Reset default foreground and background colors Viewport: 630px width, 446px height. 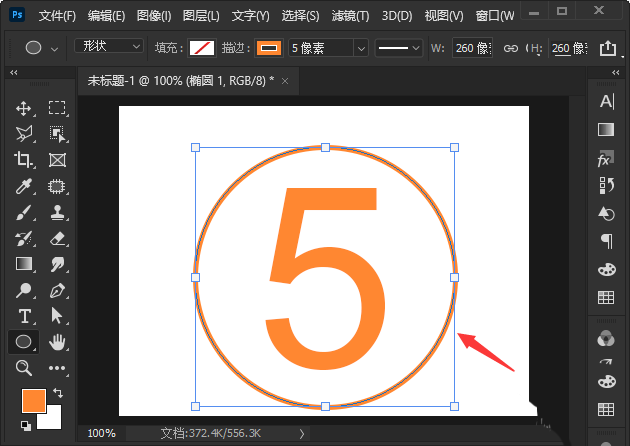click(x=24, y=426)
